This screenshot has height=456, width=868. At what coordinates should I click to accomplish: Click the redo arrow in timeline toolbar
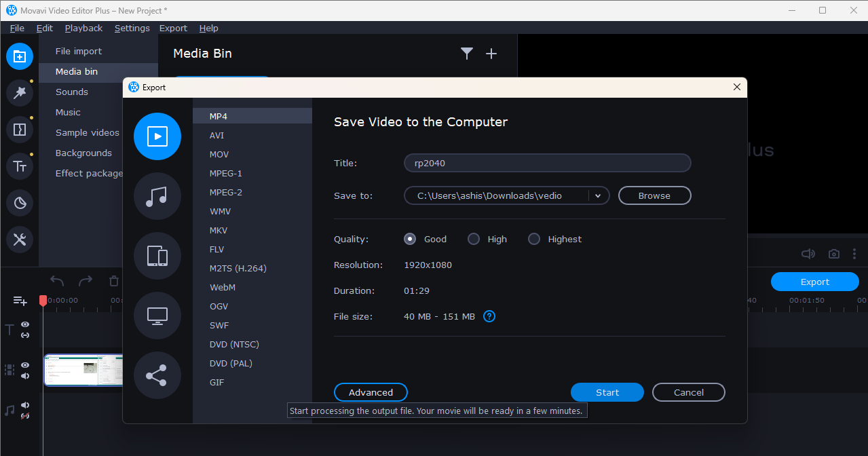click(86, 281)
